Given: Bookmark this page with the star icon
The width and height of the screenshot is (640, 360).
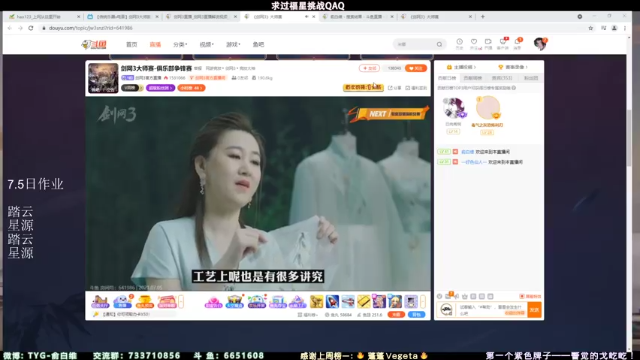Looking at the screenshot, I should click(x=591, y=28).
